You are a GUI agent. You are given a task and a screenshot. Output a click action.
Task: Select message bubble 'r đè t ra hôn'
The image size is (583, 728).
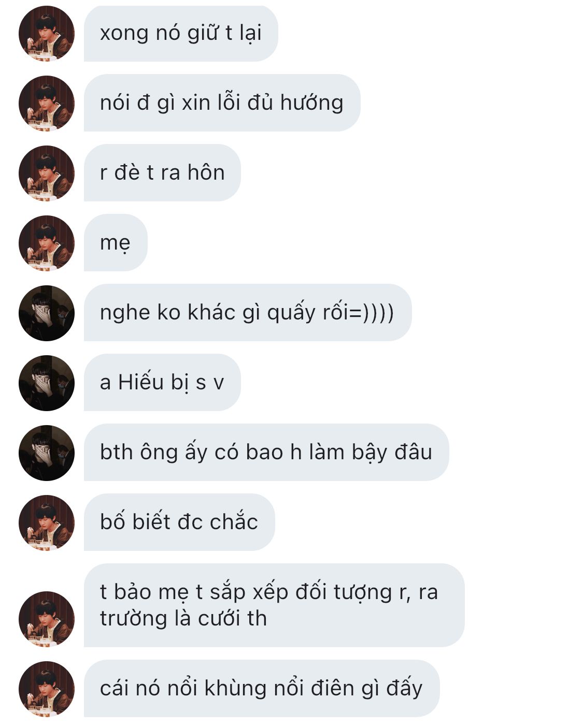click(162, 173)
